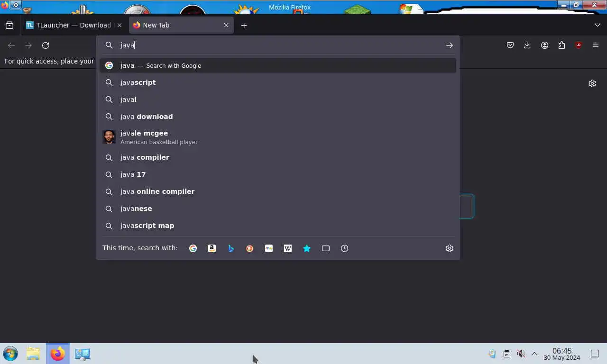607x364 pixels.
Task: Pick the javanese suggestion
Action: click(x=278, y=209)
